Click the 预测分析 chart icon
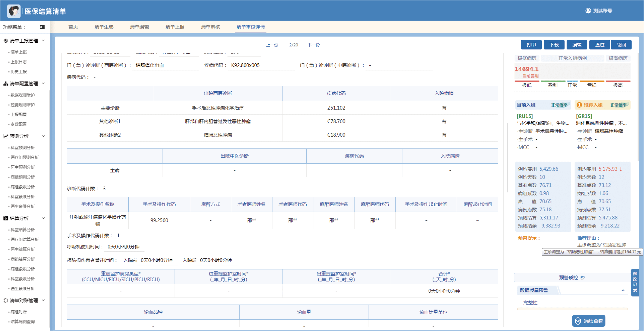Viewport: 644px width, 331px height. point(6,136)
